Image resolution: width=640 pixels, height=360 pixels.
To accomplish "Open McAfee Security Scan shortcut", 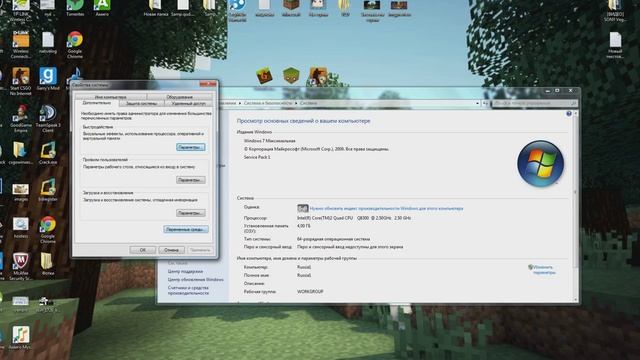I will [20, 266].
